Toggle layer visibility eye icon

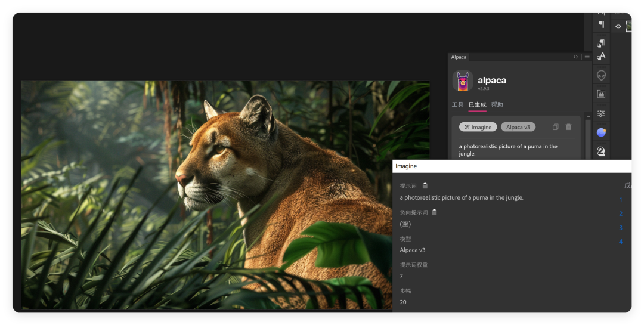tap(618, 26)
